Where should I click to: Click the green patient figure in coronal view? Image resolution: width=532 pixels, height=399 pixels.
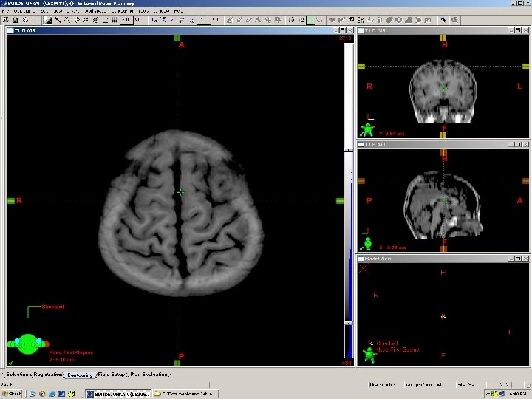[x=368, y=129]
